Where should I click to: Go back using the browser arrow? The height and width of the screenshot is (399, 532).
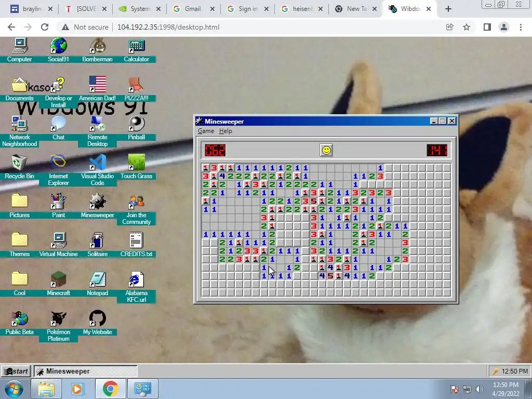tap(11, 27)
